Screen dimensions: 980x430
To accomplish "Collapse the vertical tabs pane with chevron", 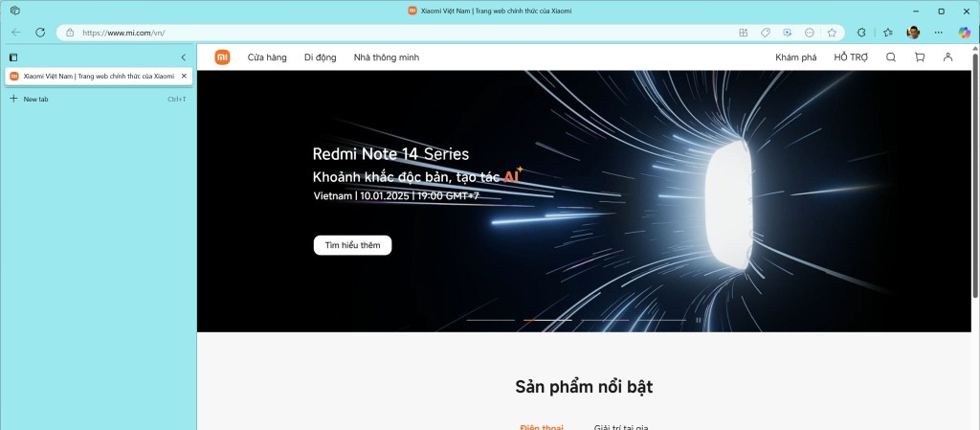I will (x=183, y=57).
